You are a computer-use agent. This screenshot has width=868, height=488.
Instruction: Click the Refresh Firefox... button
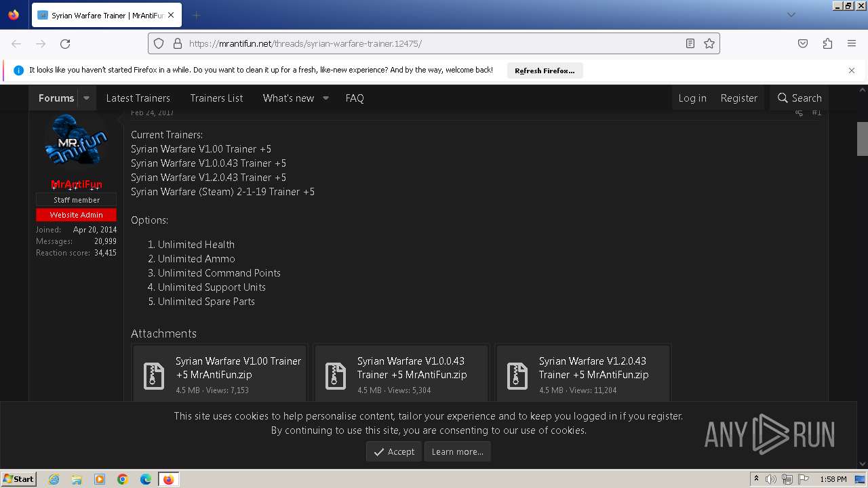pos(545,70)
